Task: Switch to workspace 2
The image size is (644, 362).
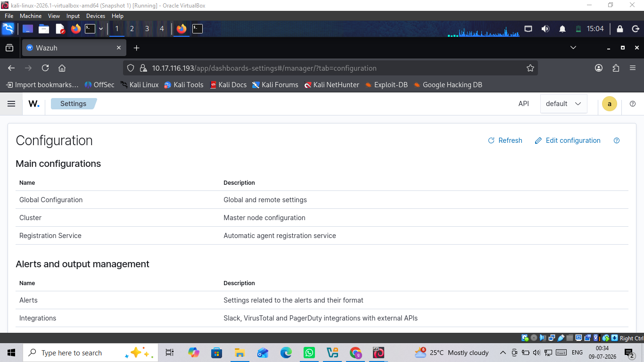Action: [x=132, y=29]
